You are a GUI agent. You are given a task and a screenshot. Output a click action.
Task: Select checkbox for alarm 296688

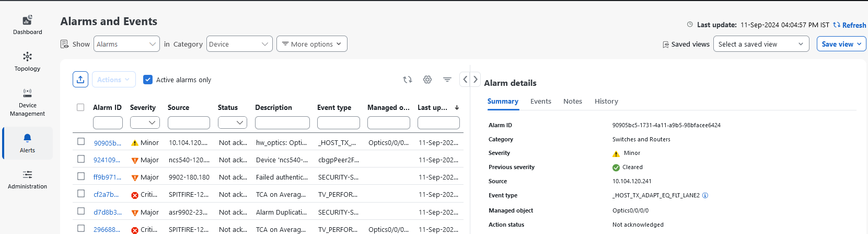pyautogui.click(x=81, y=228)
